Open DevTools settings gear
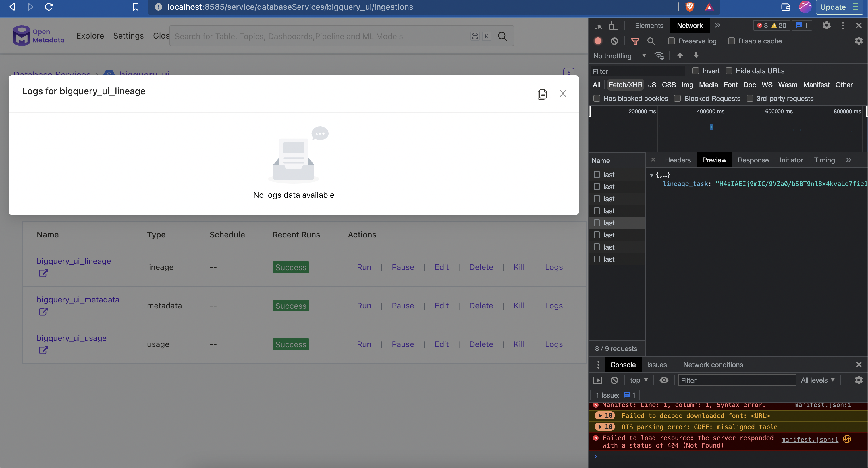The height and width of the screenshot is (468, 868). [x=827, y=25]
